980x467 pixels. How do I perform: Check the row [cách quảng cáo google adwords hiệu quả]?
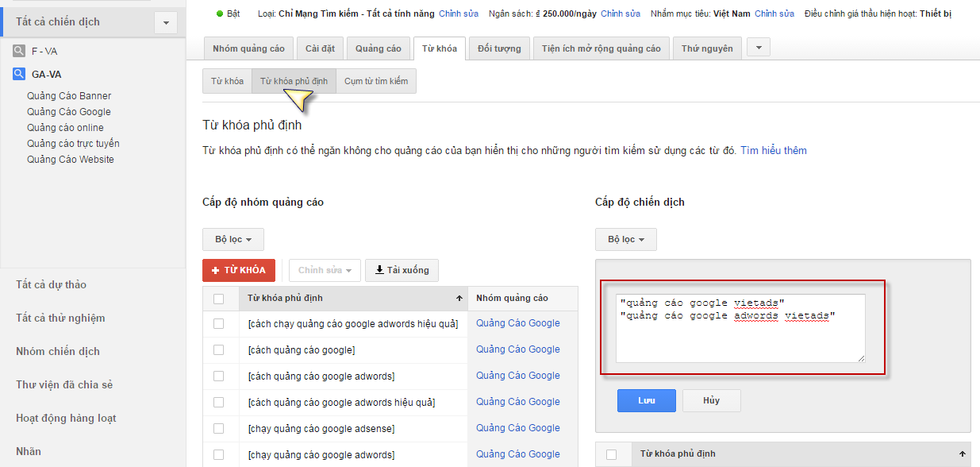(219, 402)
